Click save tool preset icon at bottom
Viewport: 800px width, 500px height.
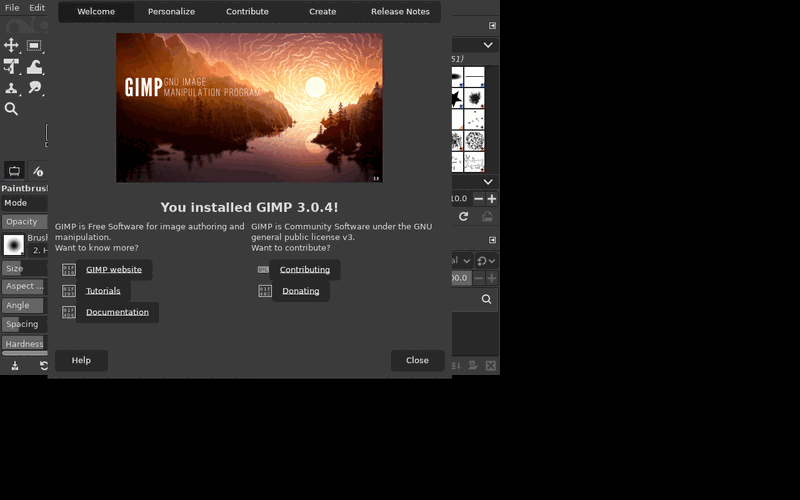click(15, 365)
